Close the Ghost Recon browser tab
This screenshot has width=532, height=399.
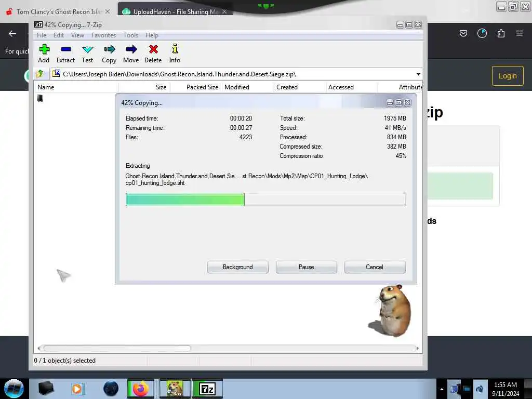108,11
